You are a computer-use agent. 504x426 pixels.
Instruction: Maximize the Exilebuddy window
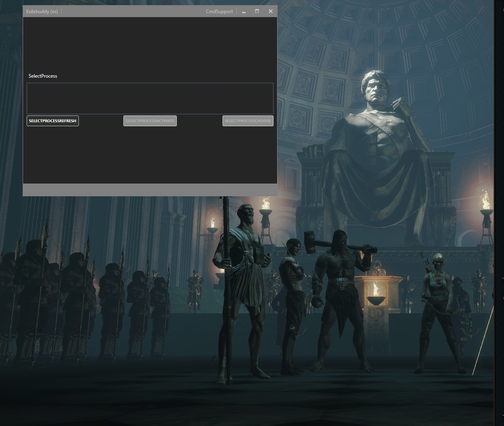coord(257,11)
